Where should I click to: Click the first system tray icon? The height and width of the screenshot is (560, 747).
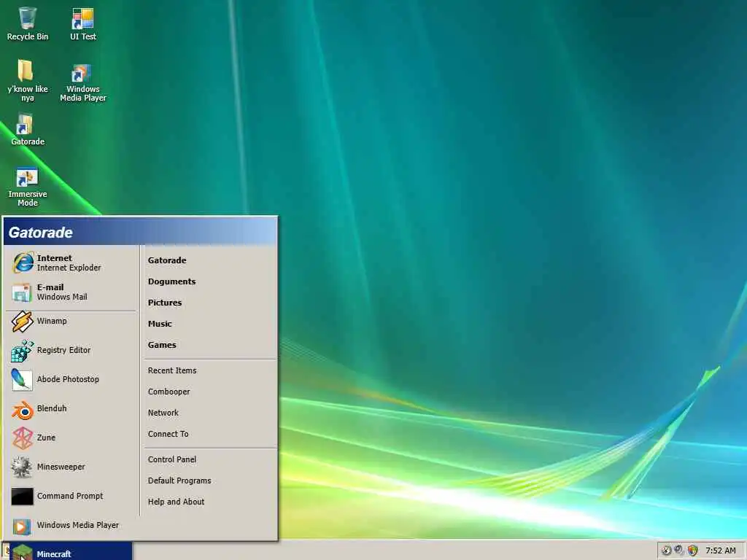tap(667, 551)
